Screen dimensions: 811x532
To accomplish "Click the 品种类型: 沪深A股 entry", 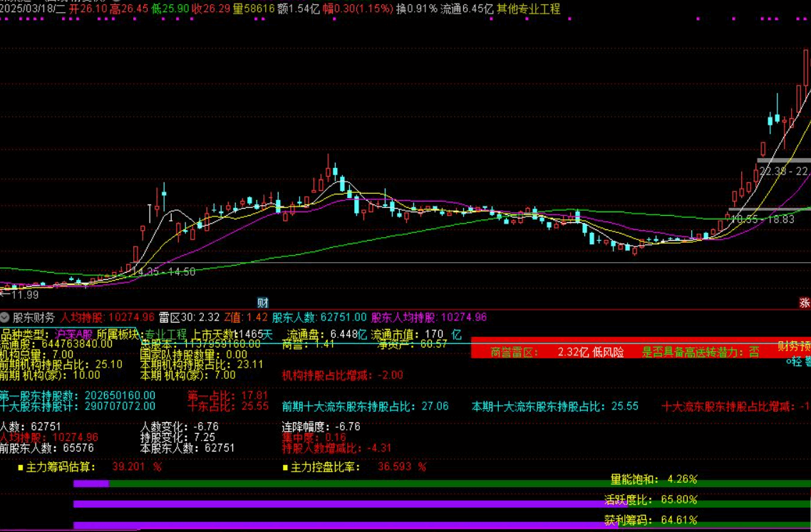I will 46,334.
